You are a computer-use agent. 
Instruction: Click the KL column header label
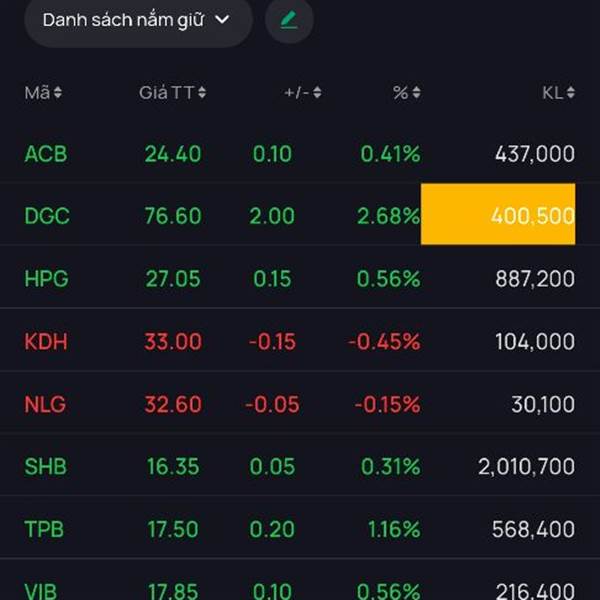(552, 93)
